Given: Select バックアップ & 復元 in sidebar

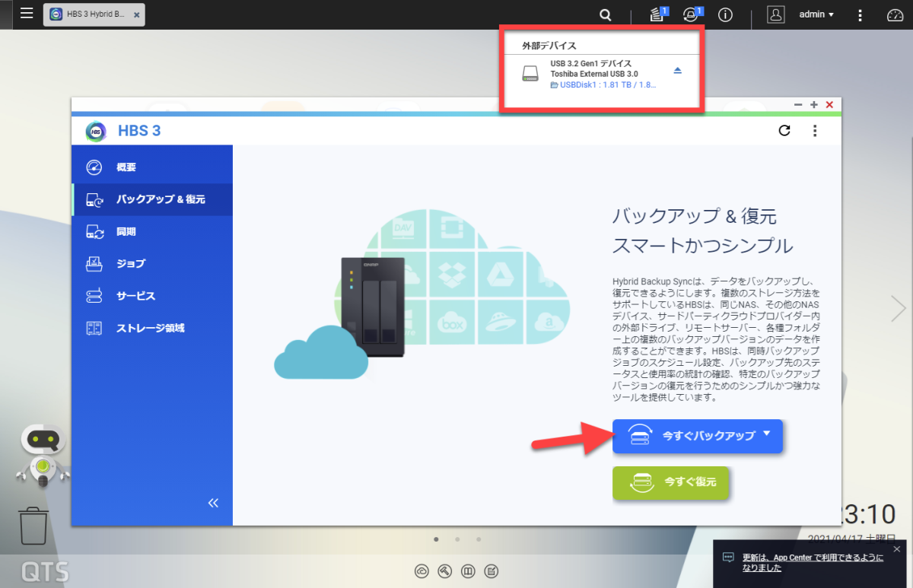Looking at the screenshot, I should click(152, 199).
